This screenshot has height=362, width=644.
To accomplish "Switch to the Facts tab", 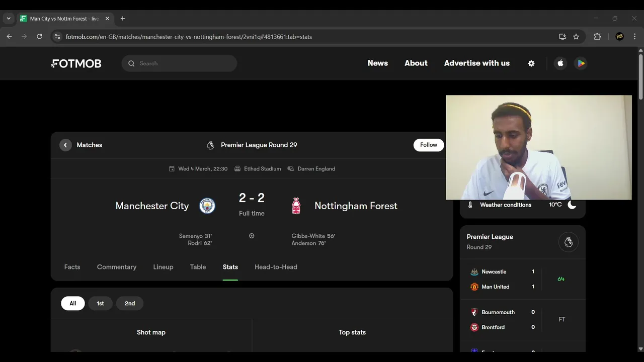I will pos(72,267).
